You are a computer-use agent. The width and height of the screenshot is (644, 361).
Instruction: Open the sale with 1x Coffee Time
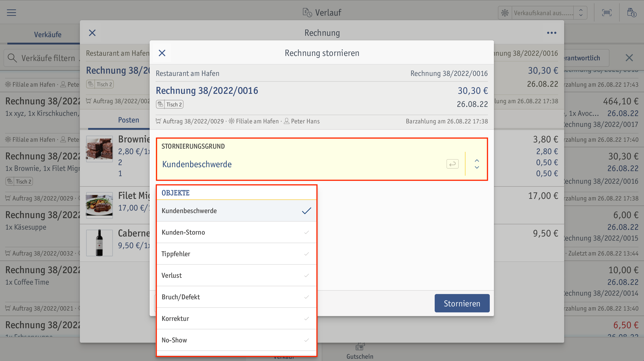coord(40,289)
